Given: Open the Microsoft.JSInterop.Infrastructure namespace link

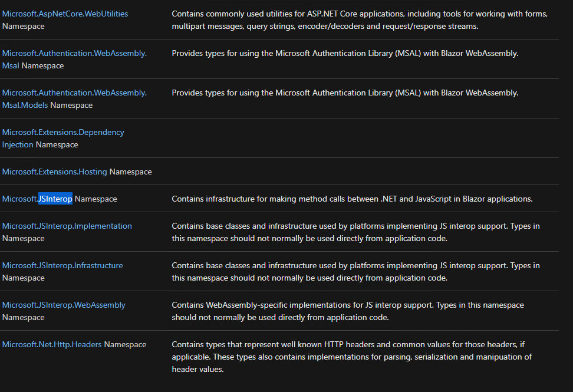Looking at the screenshot, I should point(62,265).
